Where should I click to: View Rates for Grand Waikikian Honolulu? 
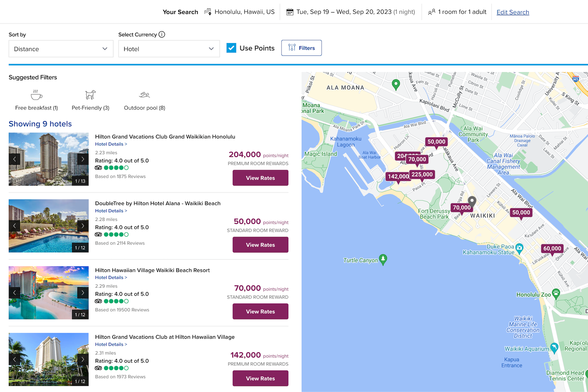click(x=260, y=178)
